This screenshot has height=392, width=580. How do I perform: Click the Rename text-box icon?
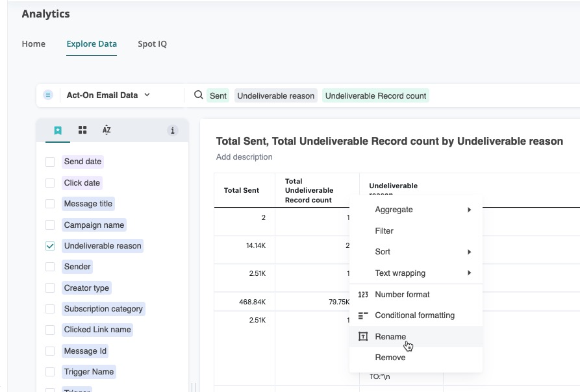(363, 336)
